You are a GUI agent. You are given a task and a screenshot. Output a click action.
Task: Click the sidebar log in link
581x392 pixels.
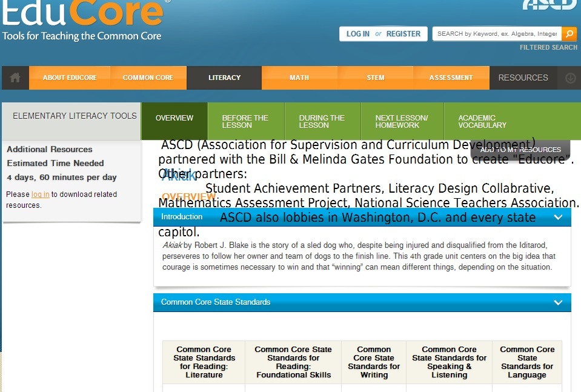(x=40, y=194)
